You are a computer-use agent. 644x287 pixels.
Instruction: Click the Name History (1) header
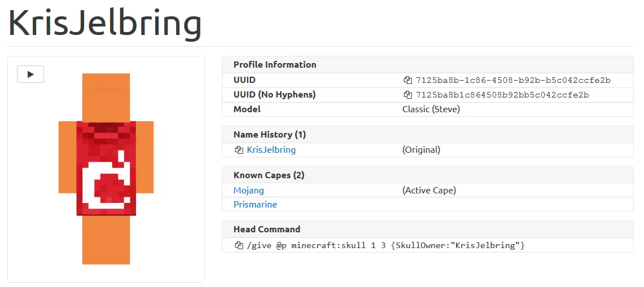tap(428, 135)
